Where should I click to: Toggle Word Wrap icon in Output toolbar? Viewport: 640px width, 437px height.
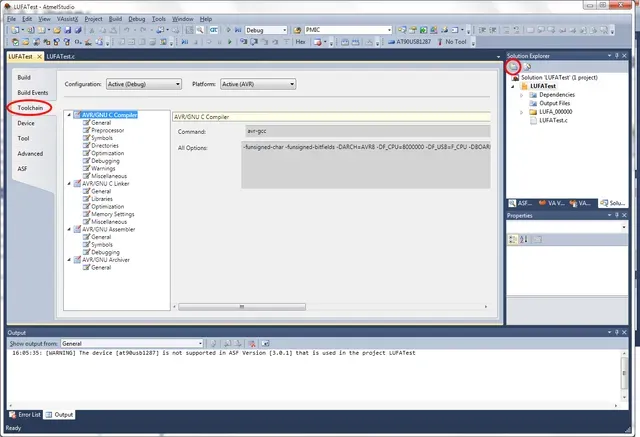(265, 344)
